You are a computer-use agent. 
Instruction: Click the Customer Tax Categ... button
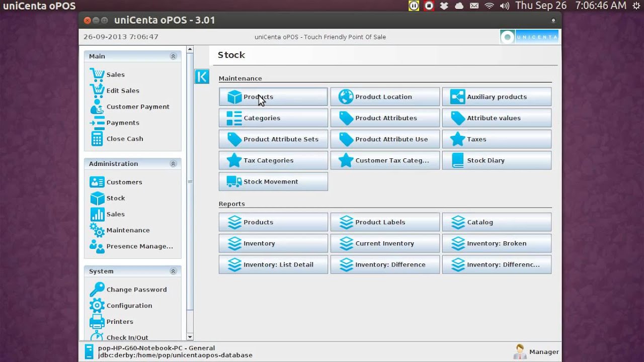click(385, 160)
